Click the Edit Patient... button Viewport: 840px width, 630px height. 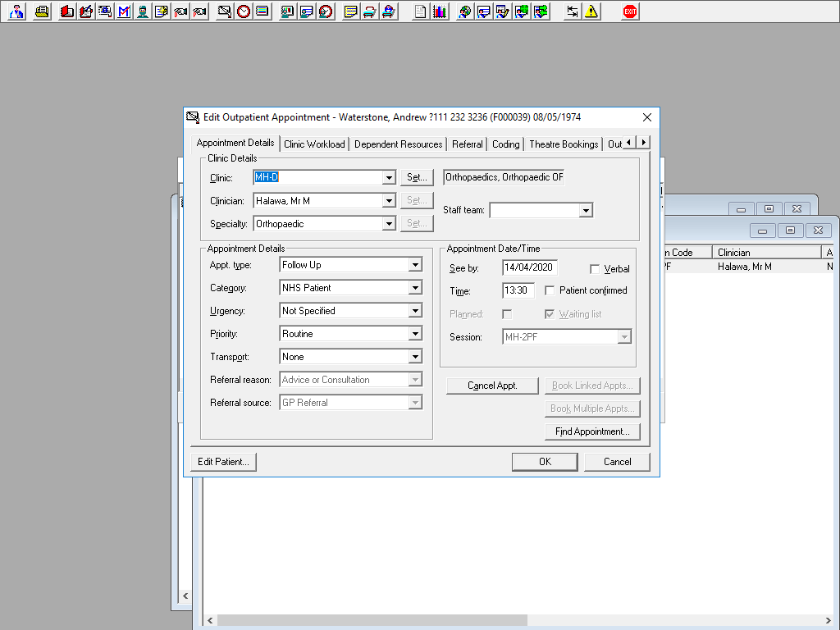[223, 462]
